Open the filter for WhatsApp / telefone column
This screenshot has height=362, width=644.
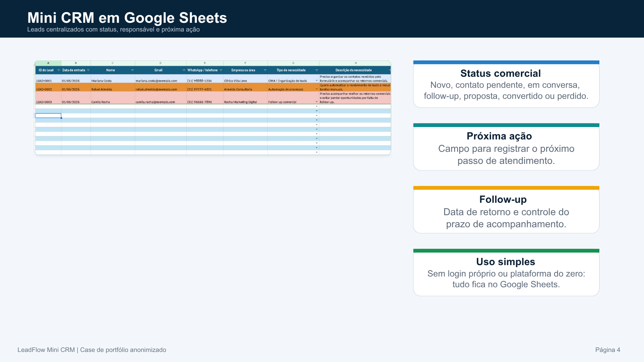click(x=221, y=70)
